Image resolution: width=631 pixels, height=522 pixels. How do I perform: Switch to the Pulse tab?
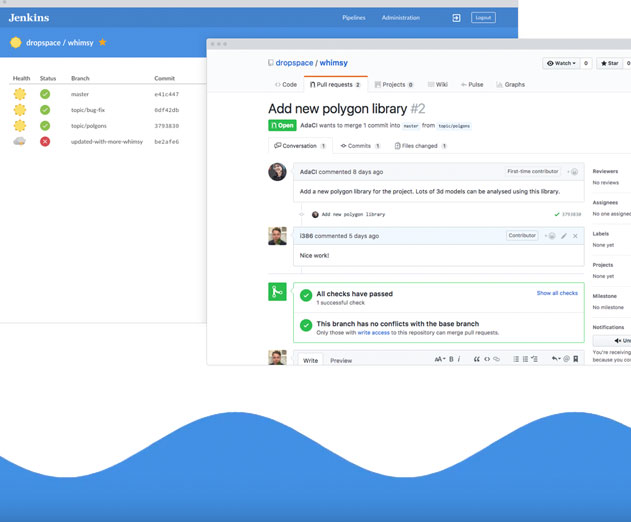click(x=472, y=85)
